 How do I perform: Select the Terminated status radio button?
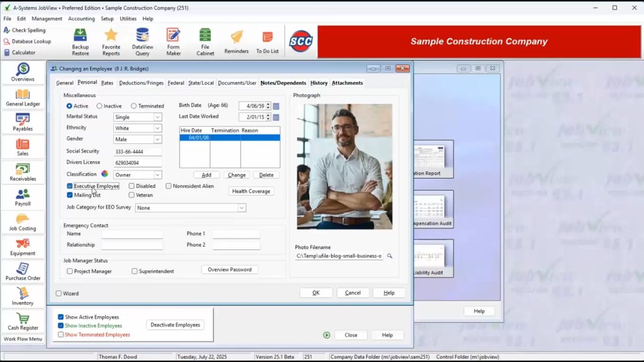tap(134, 106)
